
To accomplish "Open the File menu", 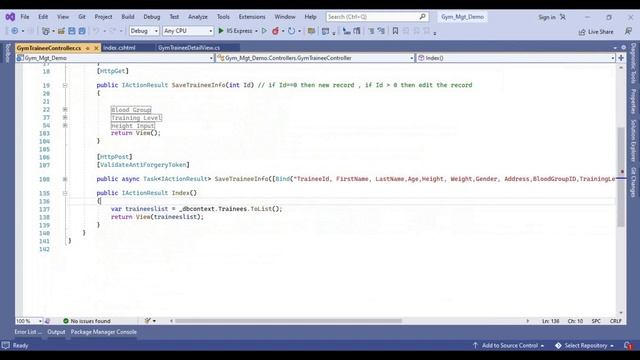I will click(x=25, y=17).
